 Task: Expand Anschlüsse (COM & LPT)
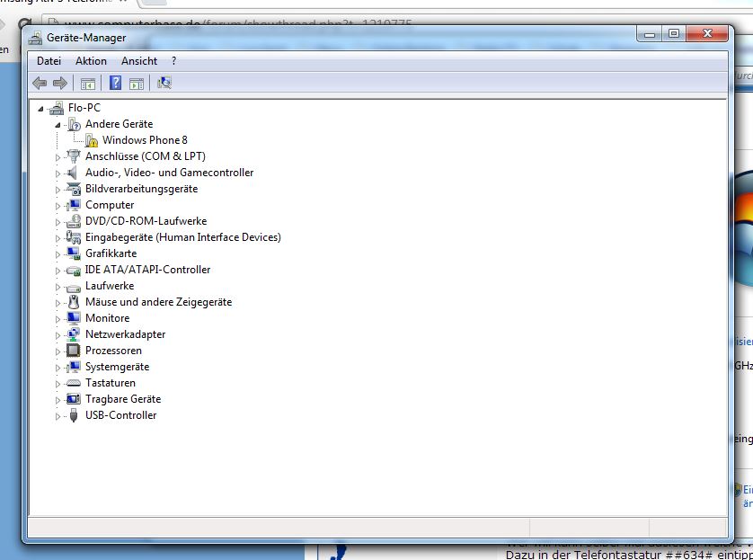click(x=58, y=157)
